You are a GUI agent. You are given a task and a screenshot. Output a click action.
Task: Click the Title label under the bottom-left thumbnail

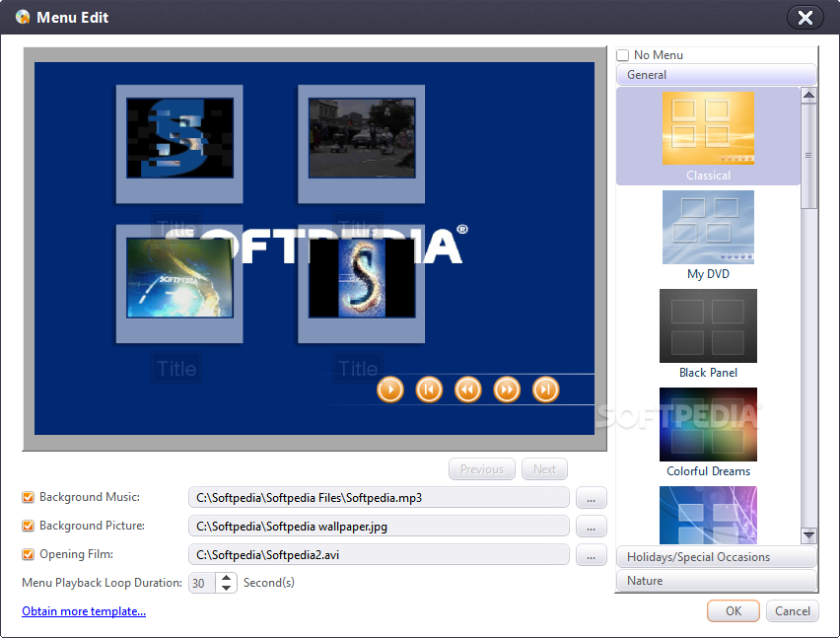176,368
